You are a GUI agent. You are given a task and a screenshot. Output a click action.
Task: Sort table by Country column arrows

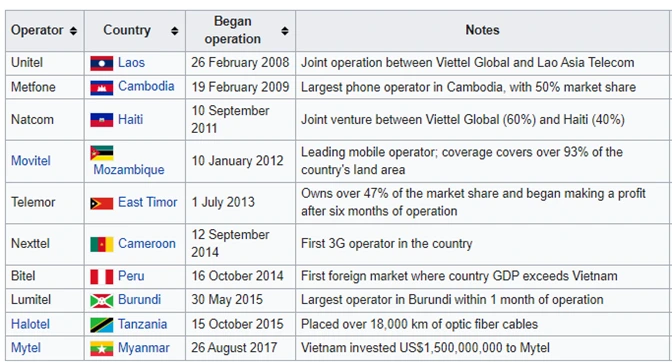[x=174, y=31]
